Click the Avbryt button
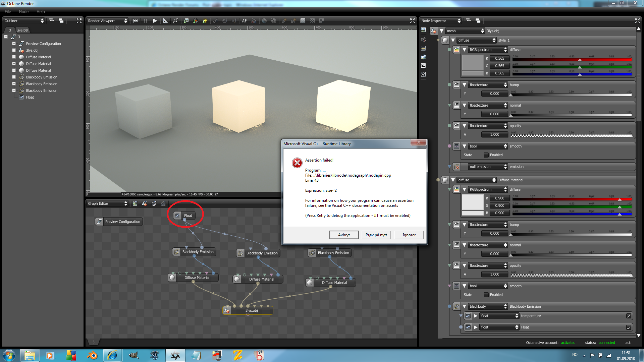 click(x=344, y=235)
